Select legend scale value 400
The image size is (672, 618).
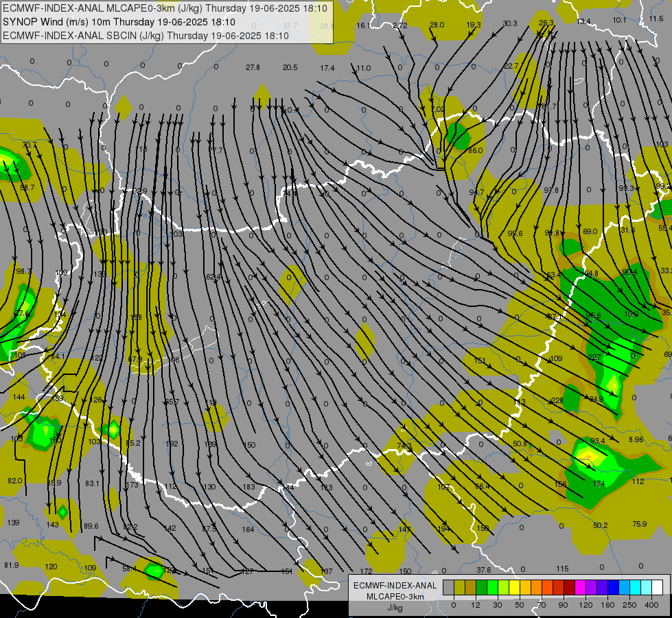(x=651, y=605)
